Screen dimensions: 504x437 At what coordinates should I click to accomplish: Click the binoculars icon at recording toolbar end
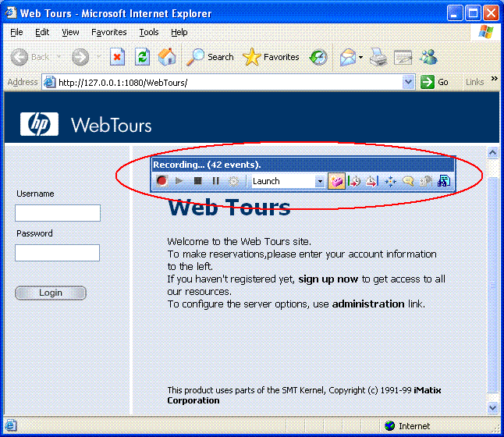pos(443,181)
